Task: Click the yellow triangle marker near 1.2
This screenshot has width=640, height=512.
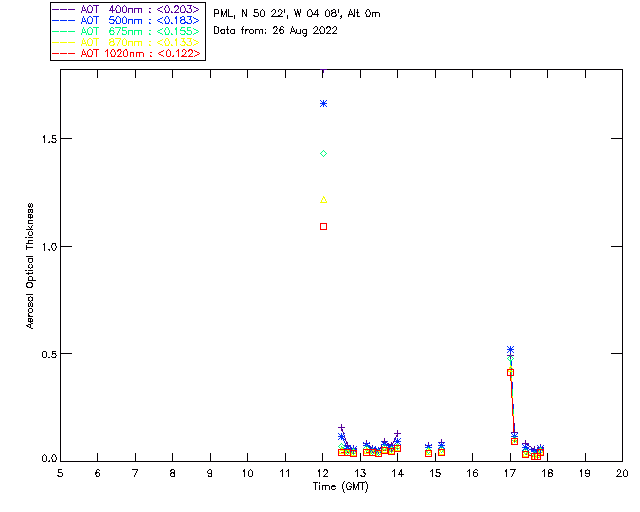Action: [x=323, y=200]
